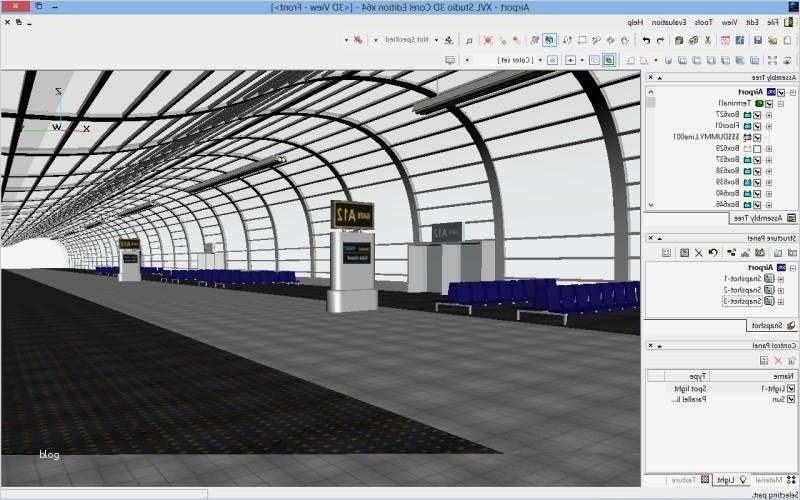The height and width of the screenshot is (500, 800).
Task: Click the Cut scissors icon
Action: pyautogui.click(x=708, y=40)
